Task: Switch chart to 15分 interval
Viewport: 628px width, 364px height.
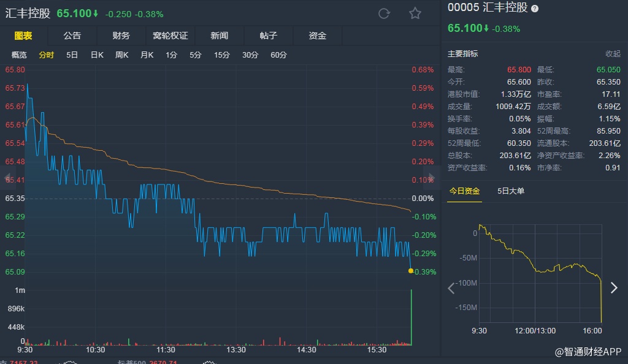Action: tap(222, 55)
